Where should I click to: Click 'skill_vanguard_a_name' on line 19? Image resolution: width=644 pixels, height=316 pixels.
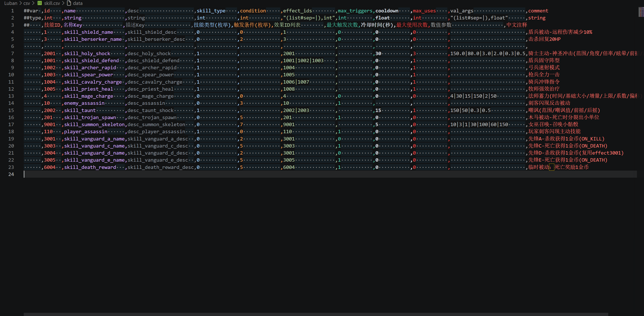(x=94, y=139)
